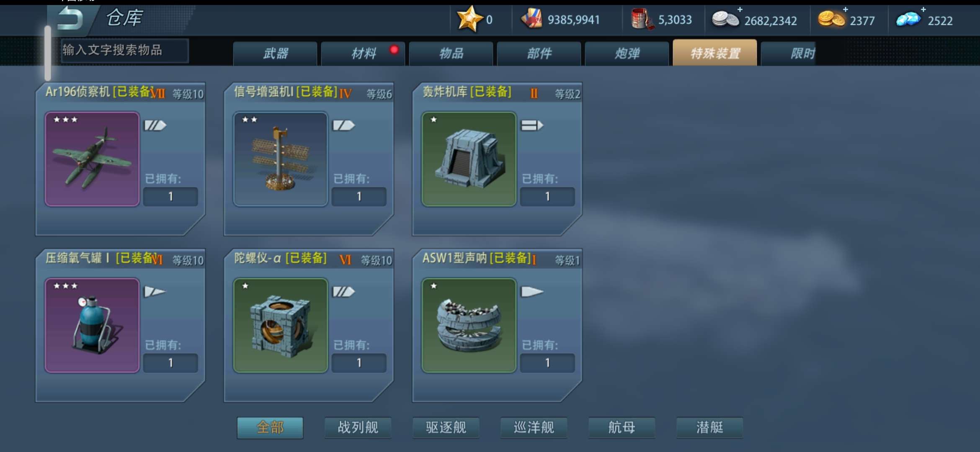Tap the blue diamond currency icon
The height and width of the screenshot is (452, 980).
pyautogui.click(x=908, y=19)
